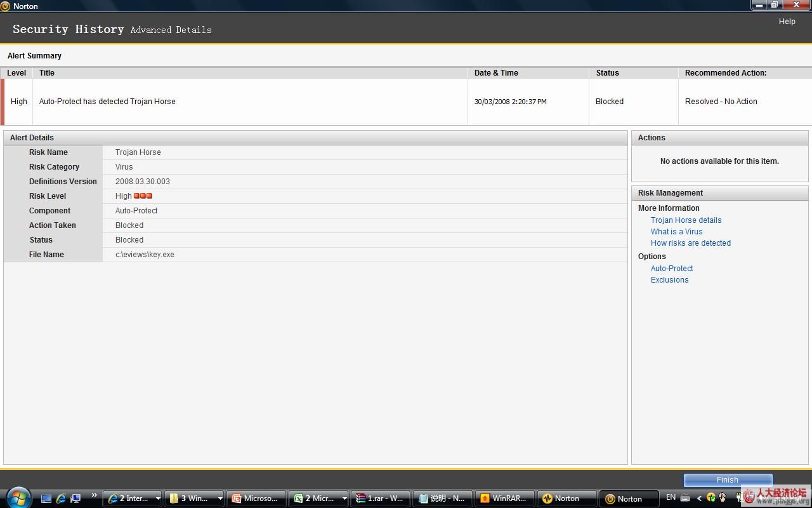Click the Title column header
Screen dimensions: 812x508
tap(250, 73)
